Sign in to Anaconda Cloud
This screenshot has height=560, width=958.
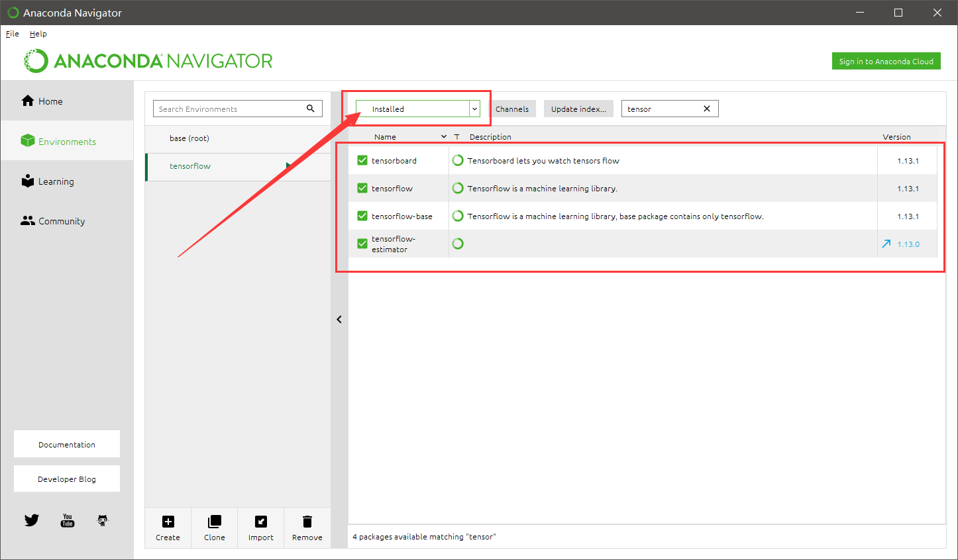pos(886,61)
